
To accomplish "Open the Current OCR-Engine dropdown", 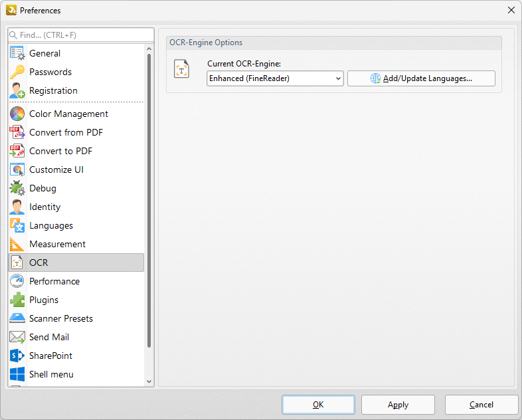I will pyautogui.click(x=275, y=78).
